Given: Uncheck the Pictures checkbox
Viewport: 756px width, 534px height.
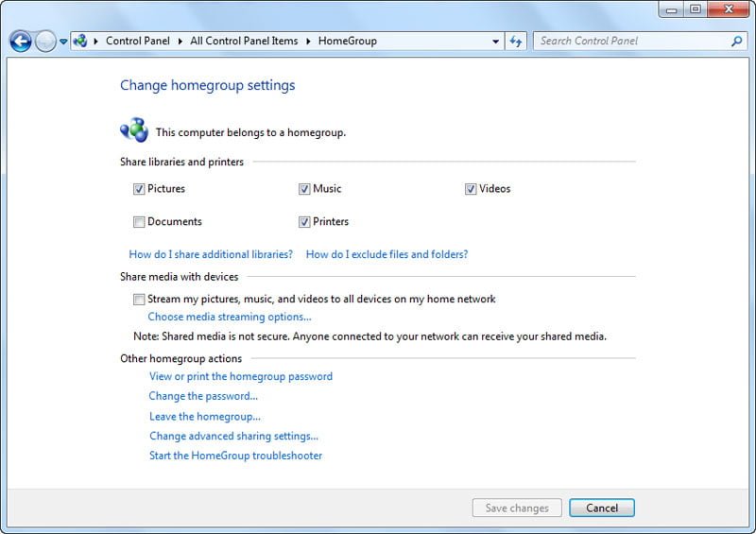Looking at the screenshot, I should click(x=139, y=189).
